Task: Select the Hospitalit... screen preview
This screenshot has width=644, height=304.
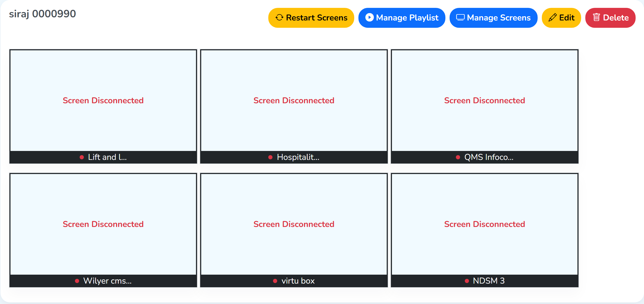Action: [294, 101]
